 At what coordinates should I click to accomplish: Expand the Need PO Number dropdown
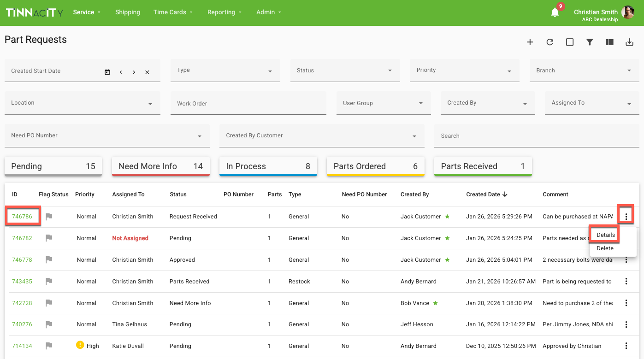tap(107, 135)
